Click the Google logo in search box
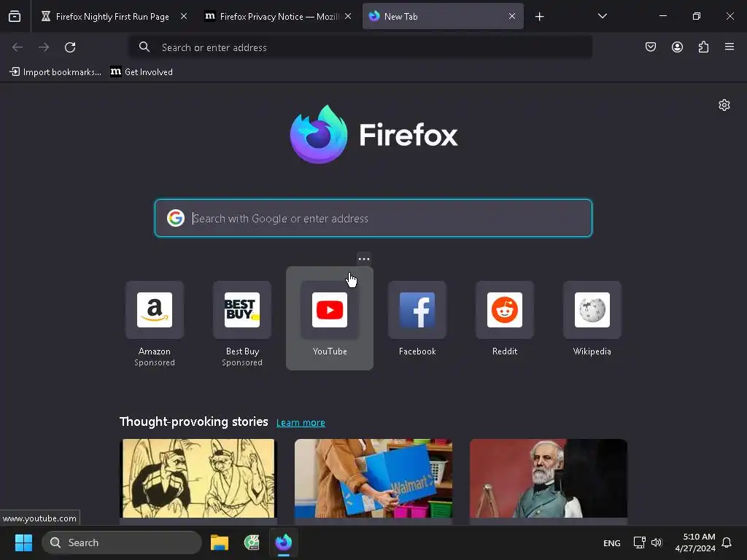 (x=176, y=218)
